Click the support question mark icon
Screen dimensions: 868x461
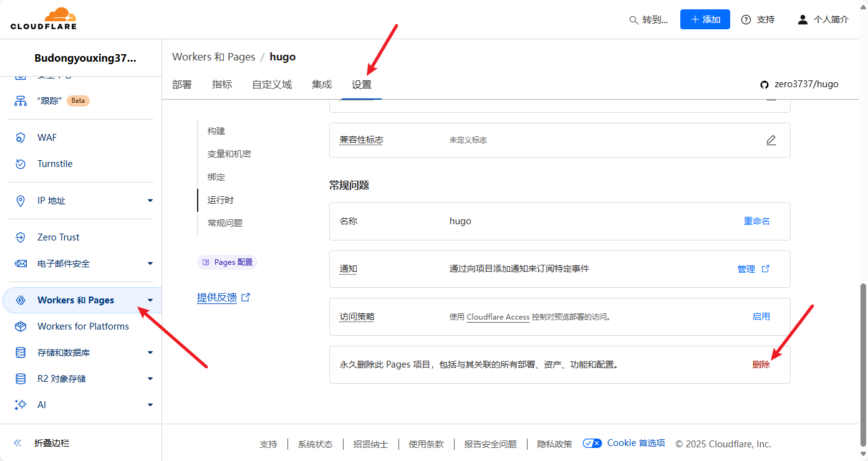(x=746, y=19)
